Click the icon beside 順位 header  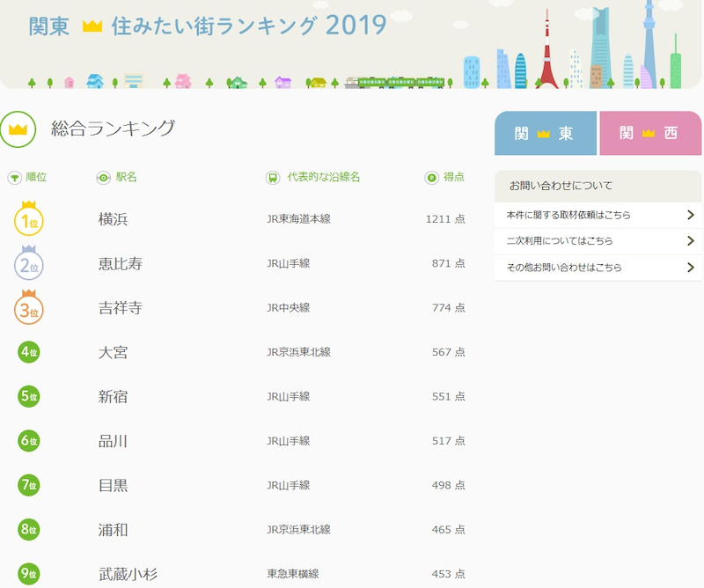pos(14,178)
